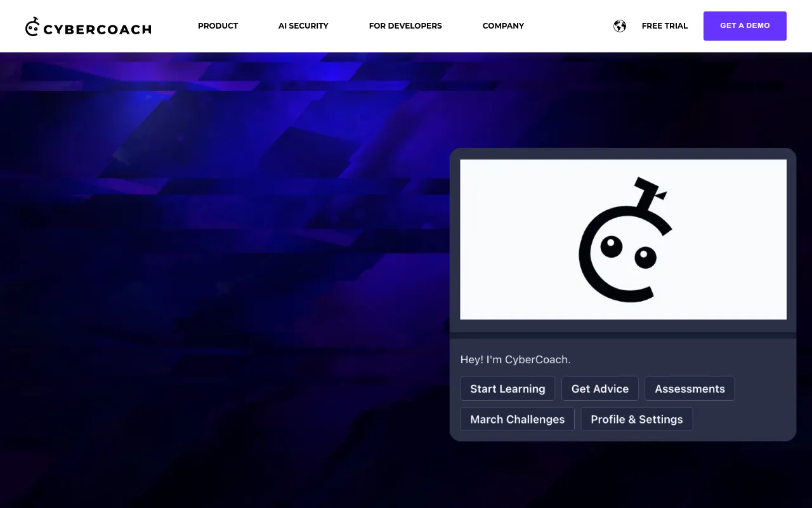
Task: Open the For Developers menu
Action: (x=405, y=26)
